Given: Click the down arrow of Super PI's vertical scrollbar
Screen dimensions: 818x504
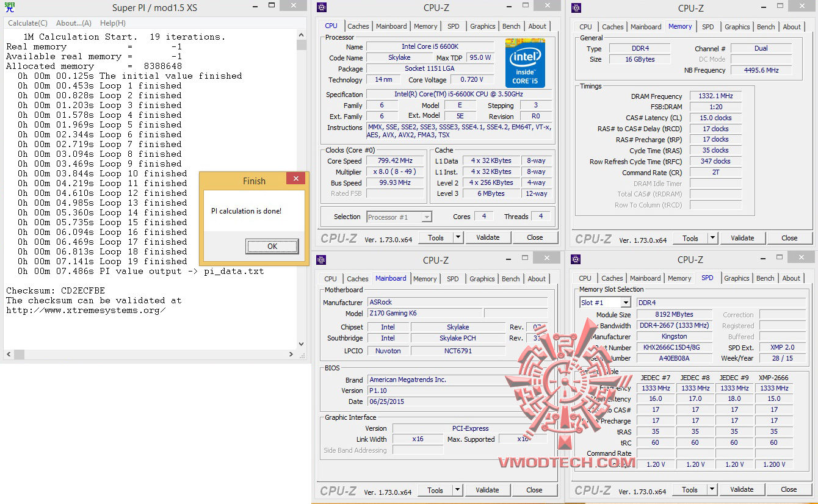Looking at the screenshot, I should (x=301, y=344).
